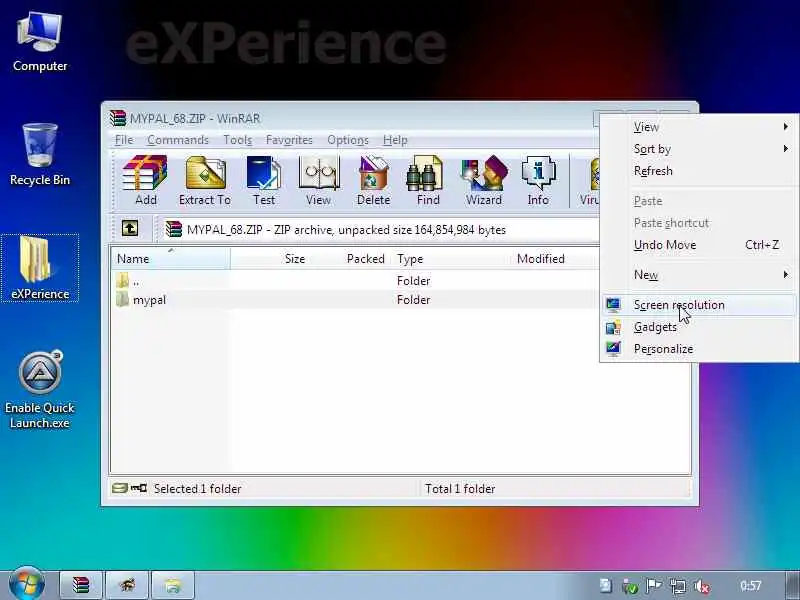Sort file list by Name column

tap(170, 259)
